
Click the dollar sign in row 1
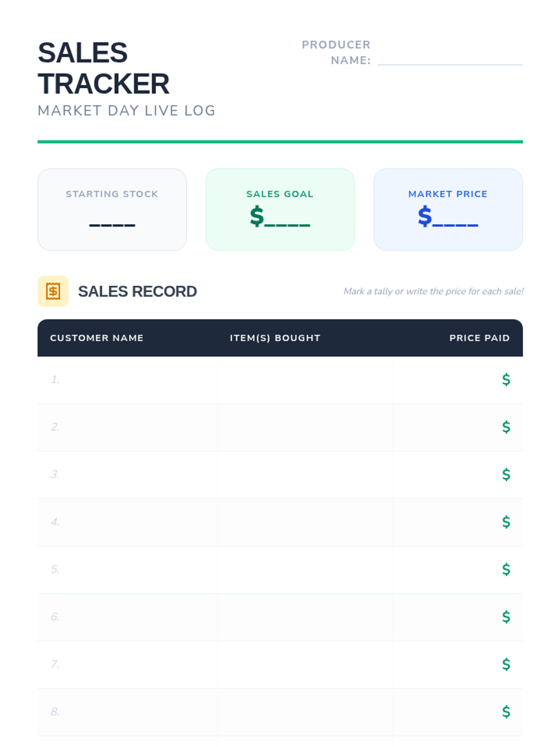[506, 380]
